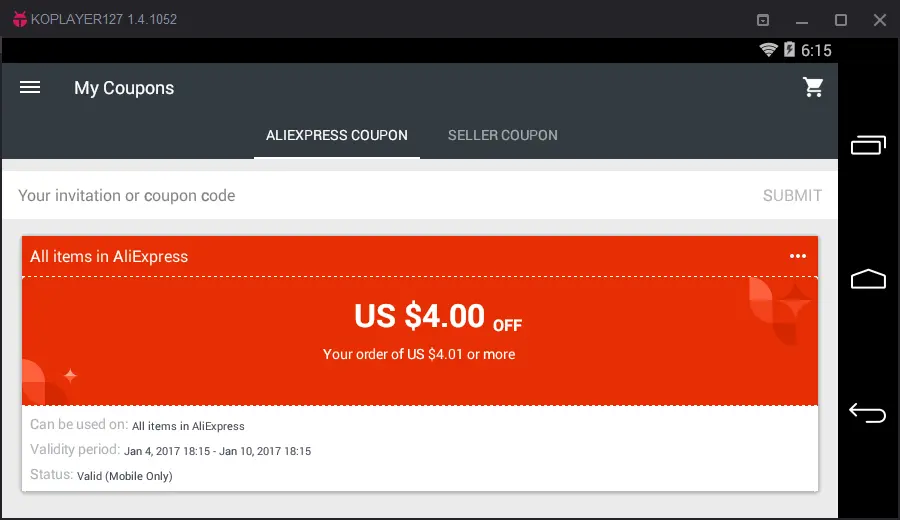Click 'All items in AliExpress' coupon header
Screen dimensions: 900x520
pos(109,257)
